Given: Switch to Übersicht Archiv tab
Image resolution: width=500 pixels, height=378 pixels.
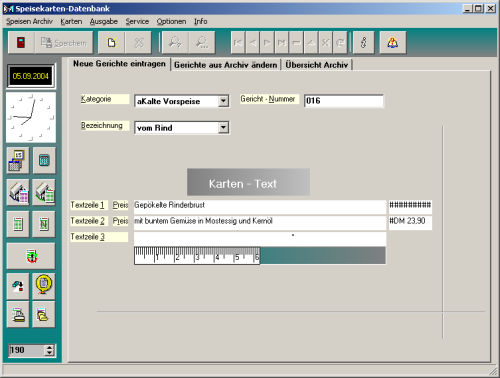Looking at the screenshot, I should (317, 65).
